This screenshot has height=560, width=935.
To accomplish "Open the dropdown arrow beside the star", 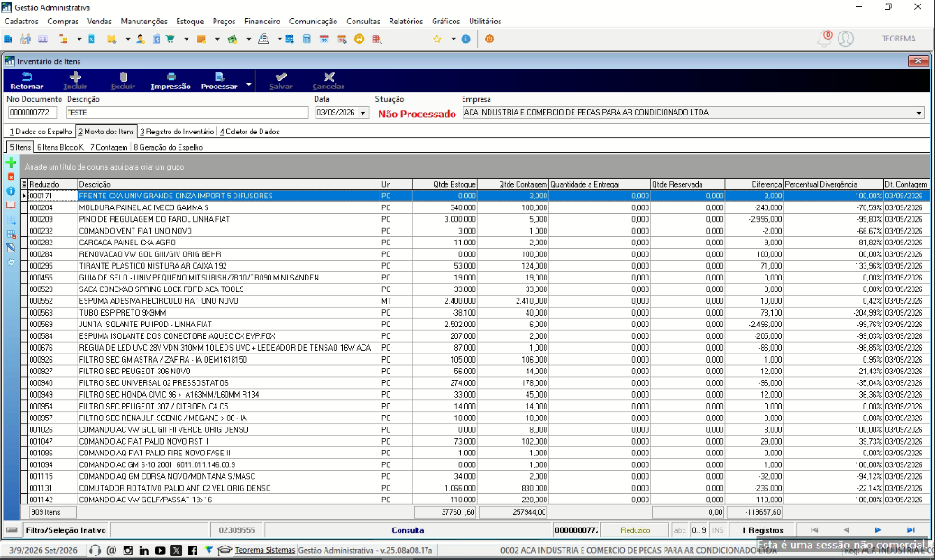I will point(454,40).
